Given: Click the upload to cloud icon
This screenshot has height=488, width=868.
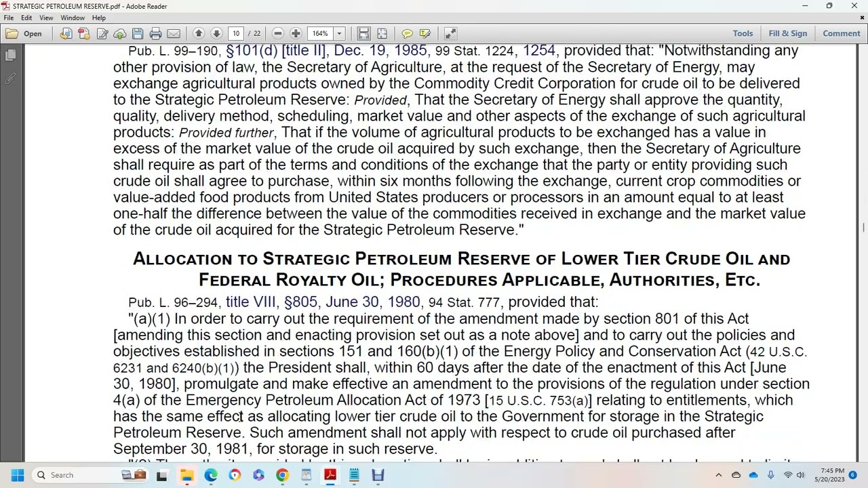Looking at the screenshot, I should click(x=120, y=33).
